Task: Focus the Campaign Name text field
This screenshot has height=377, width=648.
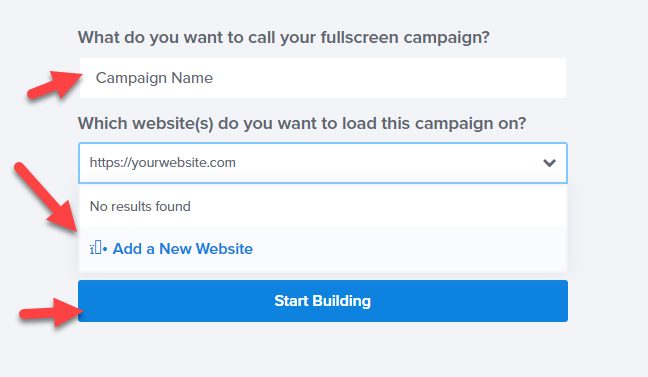Action: point(323,78)
